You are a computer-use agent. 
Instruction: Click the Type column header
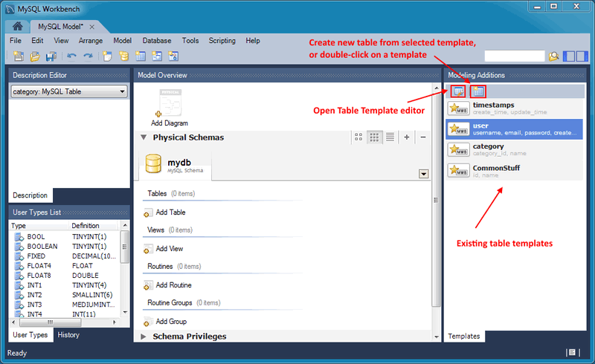point(39,226)
